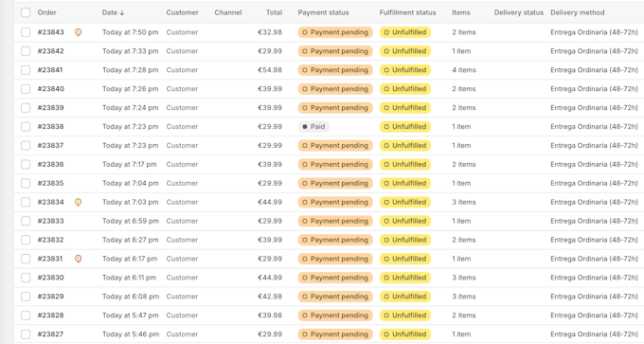
Task: Click total €42.98
Action: [270, 297]
